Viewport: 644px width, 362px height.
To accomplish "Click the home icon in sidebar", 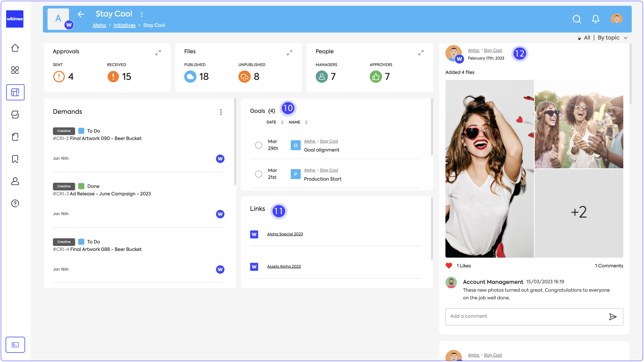I will [x=15, y=48].
